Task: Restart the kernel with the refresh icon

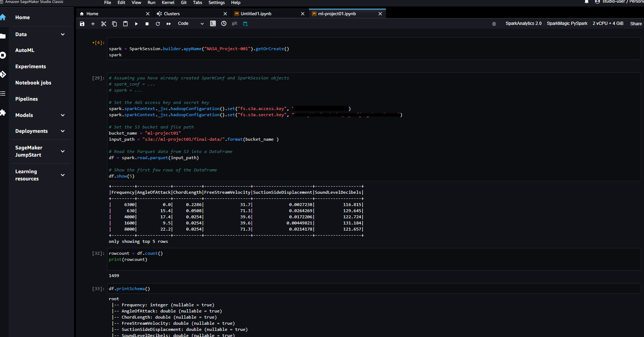Action: (158, 24)
